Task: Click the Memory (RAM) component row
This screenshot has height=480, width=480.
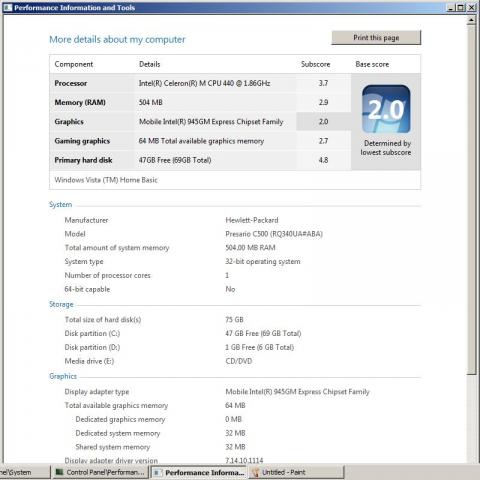Action: pyautogui.click(x=200, y=102)
